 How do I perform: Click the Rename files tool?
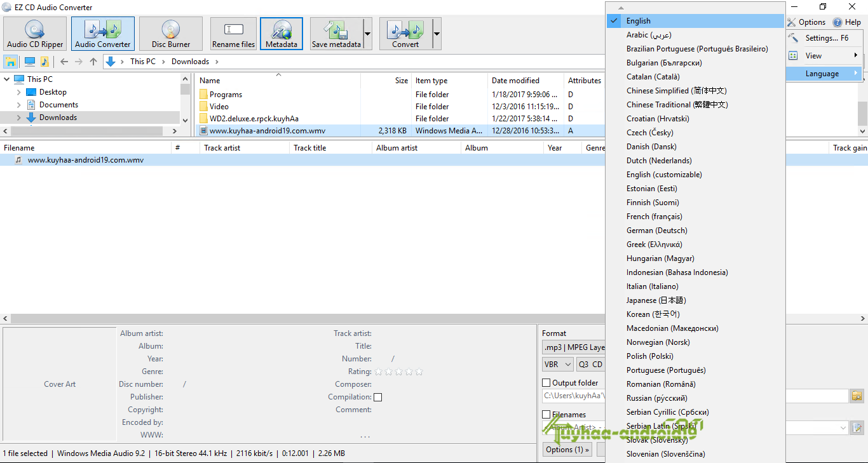point(234,34)
